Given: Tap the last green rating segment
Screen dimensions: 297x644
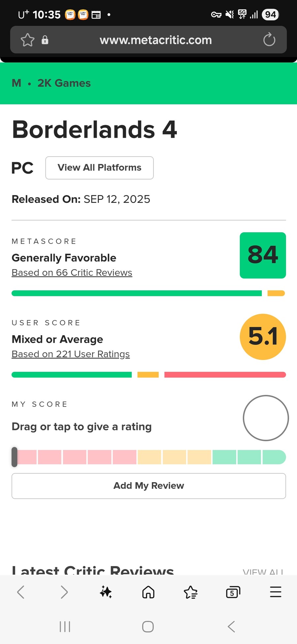Looking at the screenshot, I should (x=274, y=457).
